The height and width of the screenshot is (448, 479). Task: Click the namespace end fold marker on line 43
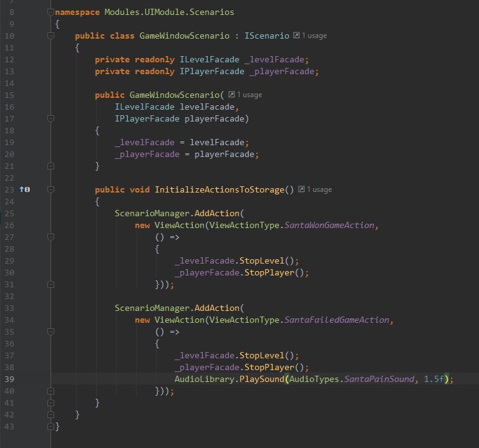[51, 426]
